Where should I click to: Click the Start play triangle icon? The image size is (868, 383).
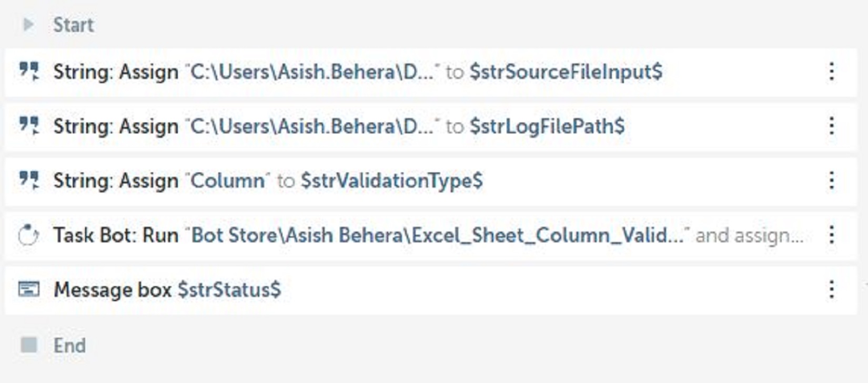click(x=29, y=25)
